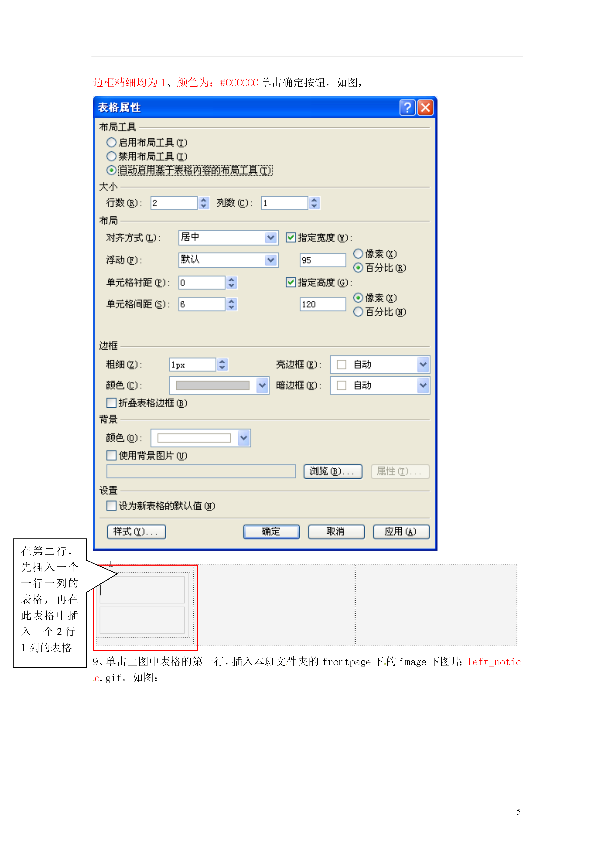Open the 亮边框 color dropdown
This screenshot has width=614, height=868.
tap(380, 364)
